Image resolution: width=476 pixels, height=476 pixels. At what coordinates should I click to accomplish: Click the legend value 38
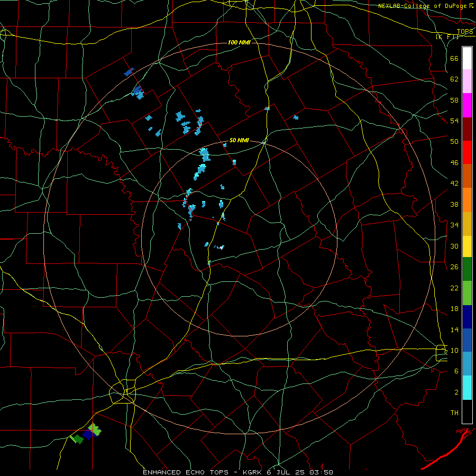pyautogui.click(x=454, y=204)
